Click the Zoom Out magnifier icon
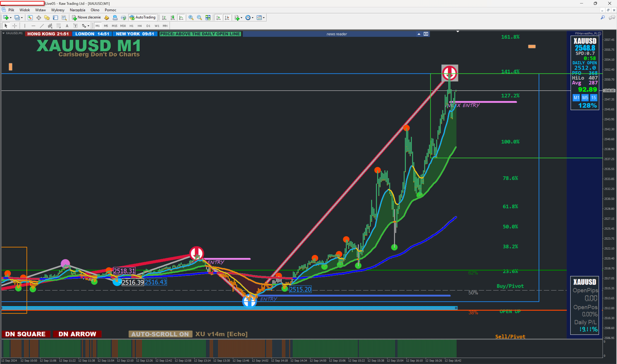The height and width of the screenshot is (364, 617). 199,18
